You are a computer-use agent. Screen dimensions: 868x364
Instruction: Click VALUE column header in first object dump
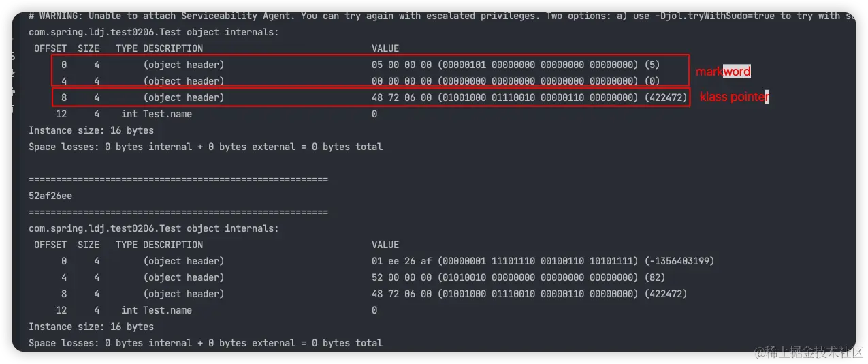[x=385, y=48]
